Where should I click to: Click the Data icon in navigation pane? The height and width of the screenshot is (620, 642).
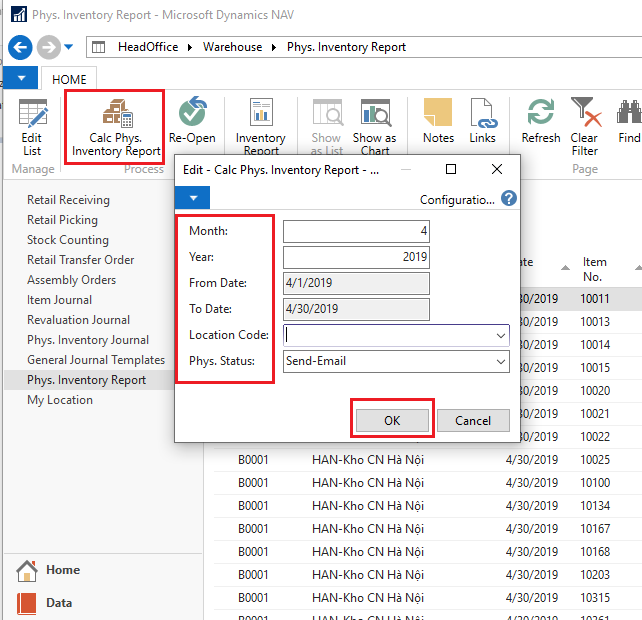click(x=27, y=603)
